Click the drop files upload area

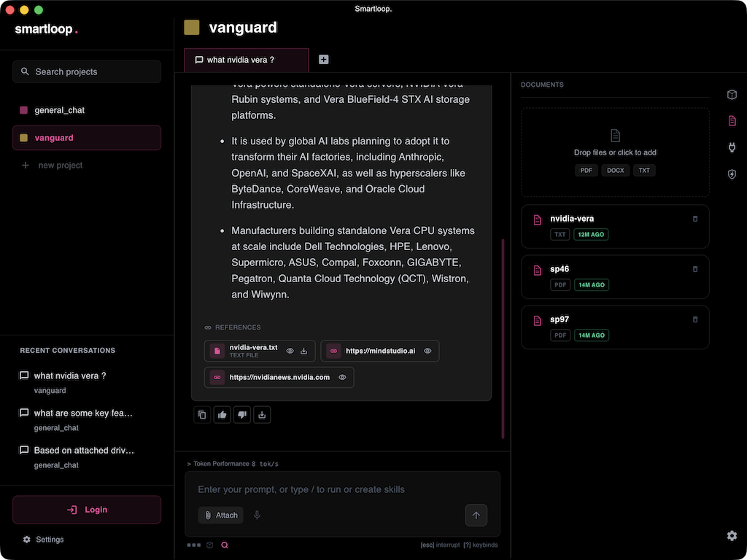[615, 152]
